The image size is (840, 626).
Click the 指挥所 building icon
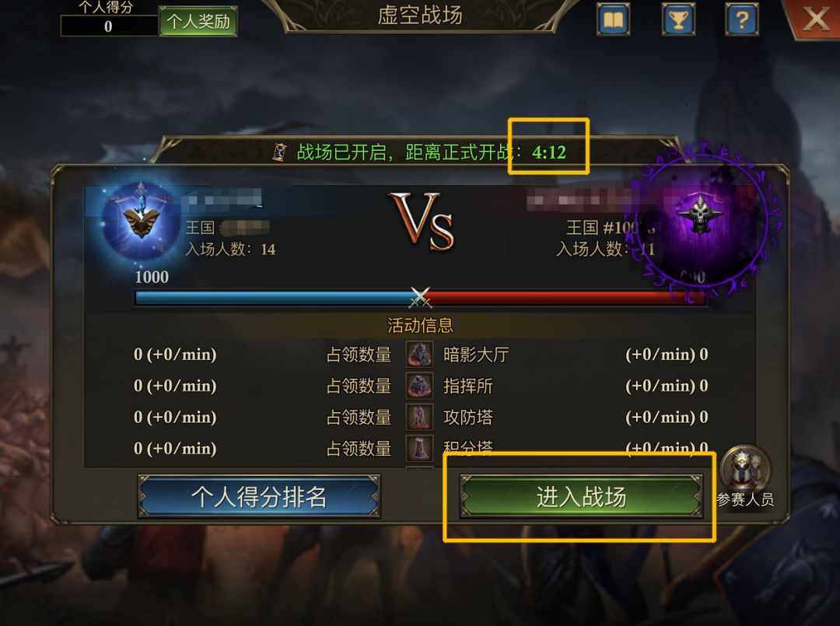point(419,386)
